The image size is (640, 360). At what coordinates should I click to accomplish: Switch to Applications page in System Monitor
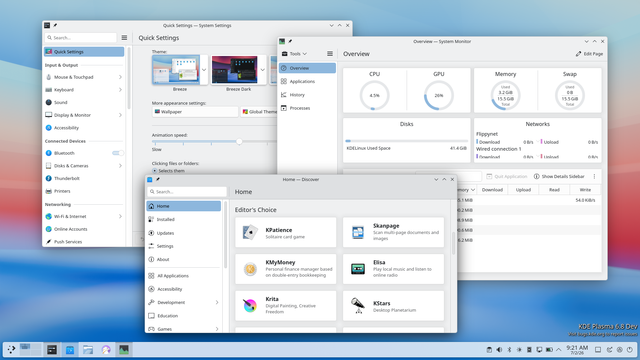[307, 81]
